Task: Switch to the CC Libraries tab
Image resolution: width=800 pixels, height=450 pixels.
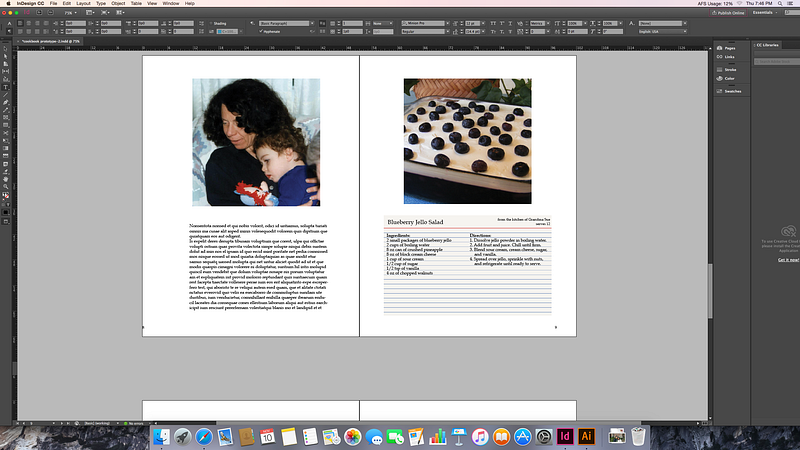Action: point(767,45)
